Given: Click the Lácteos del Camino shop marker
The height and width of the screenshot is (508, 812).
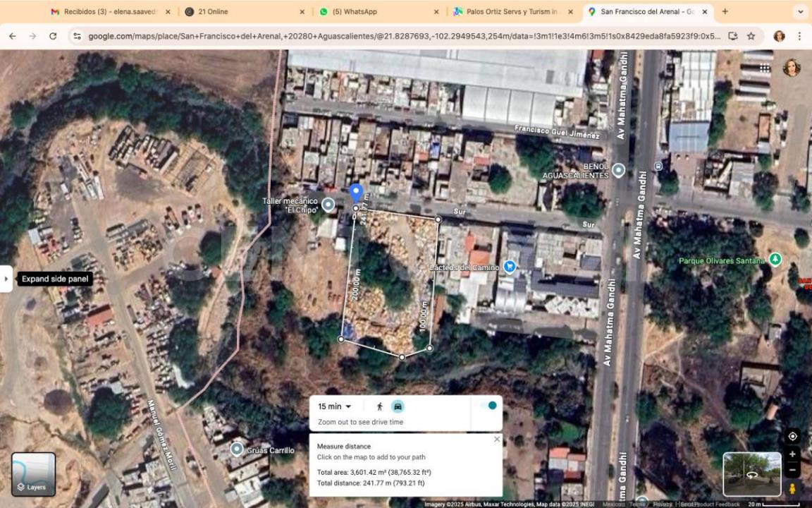Looking at the screenshot, I should (x=510, y=267).
